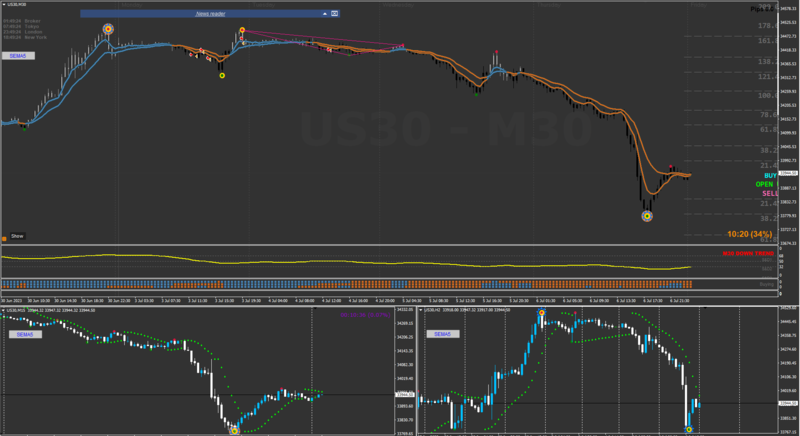This screenshot has width=800, height=436.
Task: Open the News reader title link
Action: pyautogui.click(x=210, y=14)
